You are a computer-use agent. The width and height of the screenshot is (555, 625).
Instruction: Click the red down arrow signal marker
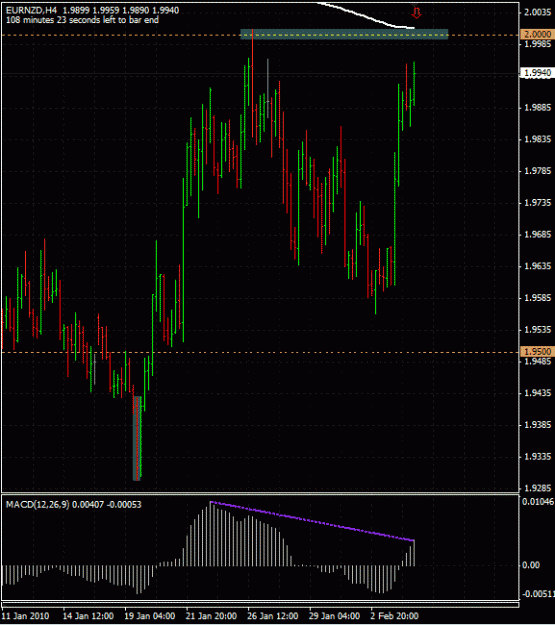coord(416,13)
